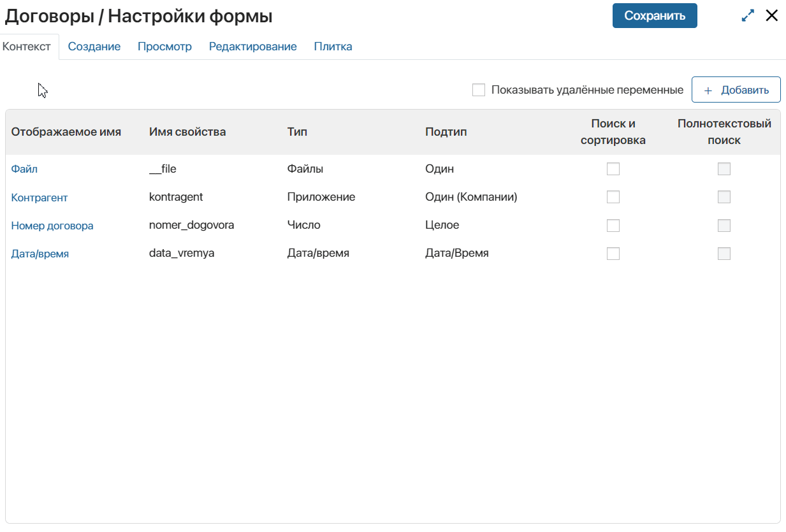Screen dimensions: 786x532
Task: Click the nomer_dogovora property name cell
Action: [x=191, y=225]
